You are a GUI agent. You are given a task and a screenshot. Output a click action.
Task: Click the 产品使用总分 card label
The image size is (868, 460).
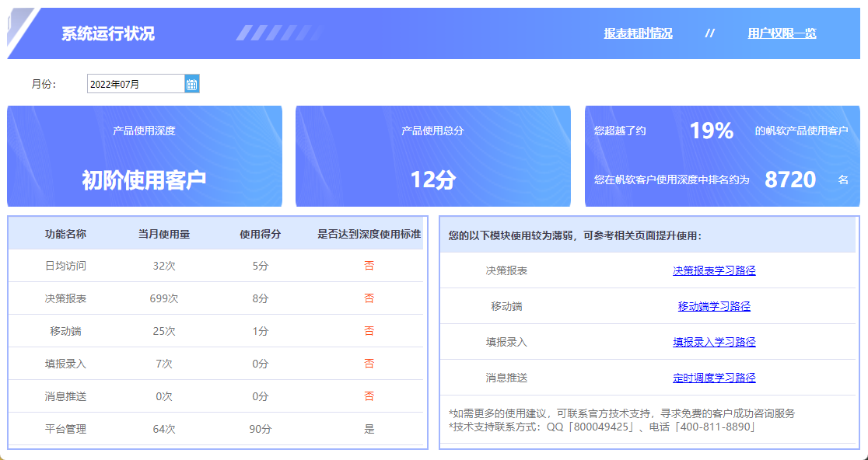(x=433, y=131)
